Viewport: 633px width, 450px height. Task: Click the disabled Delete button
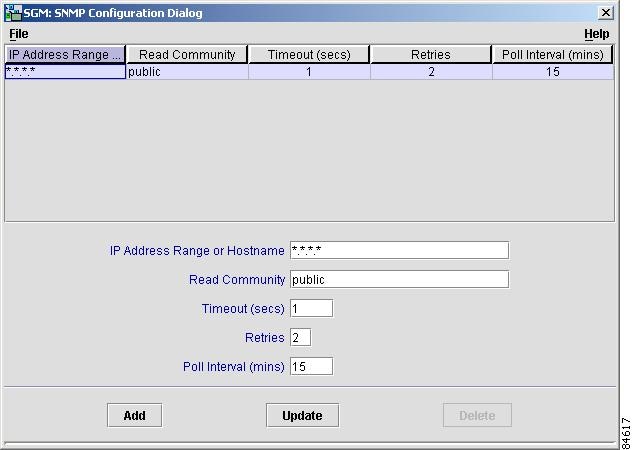477,415
